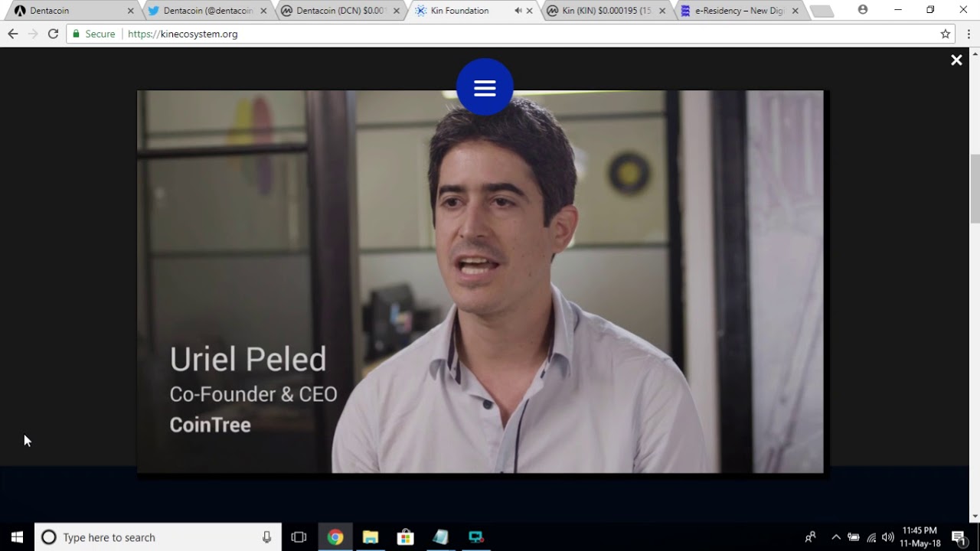980x551 pixels.
Task: Open the teal monitor app in taskbar
Action: [x=475, y=537]
